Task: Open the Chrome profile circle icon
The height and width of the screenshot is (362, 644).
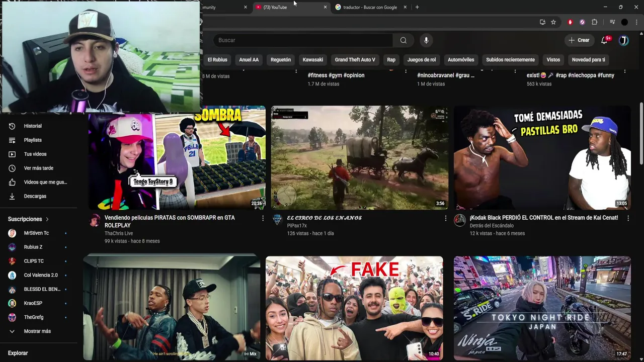Action: (x=624, y=22)
